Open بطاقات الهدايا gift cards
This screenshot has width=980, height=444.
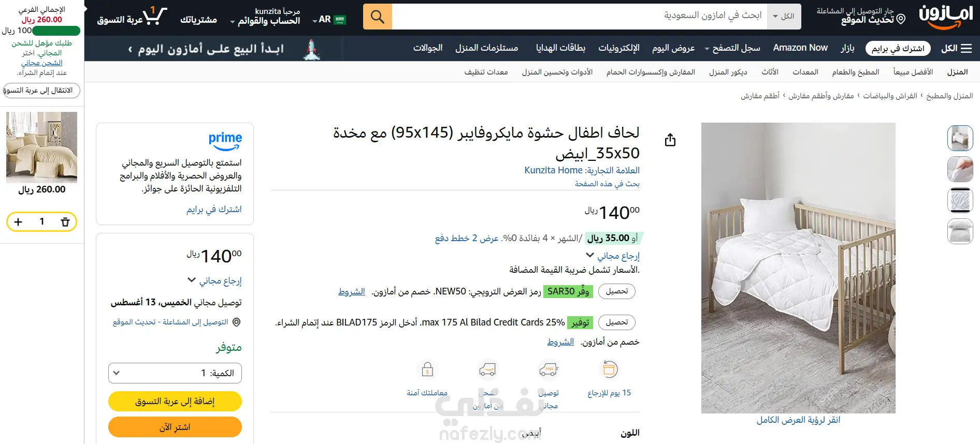click(560, 48)
